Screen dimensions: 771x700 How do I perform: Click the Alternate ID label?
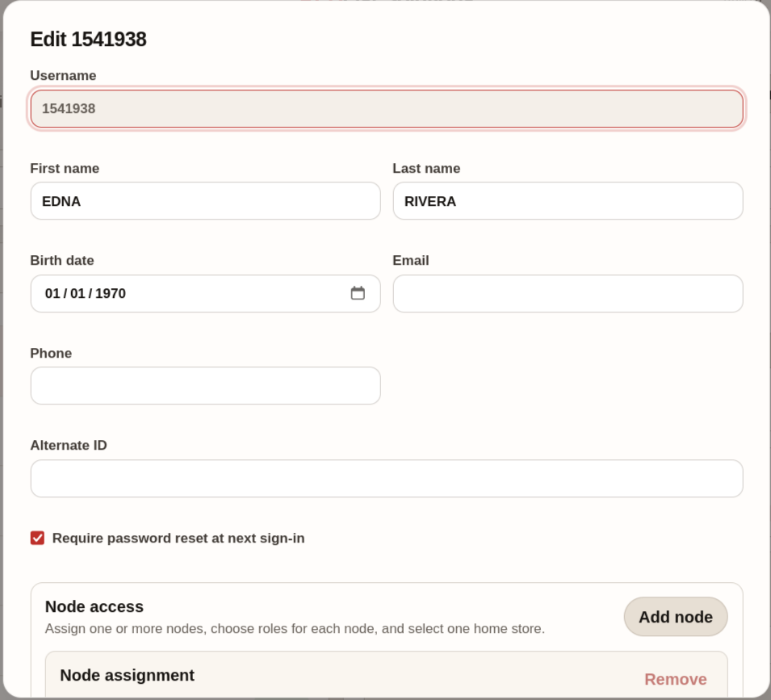pos(69,446)
